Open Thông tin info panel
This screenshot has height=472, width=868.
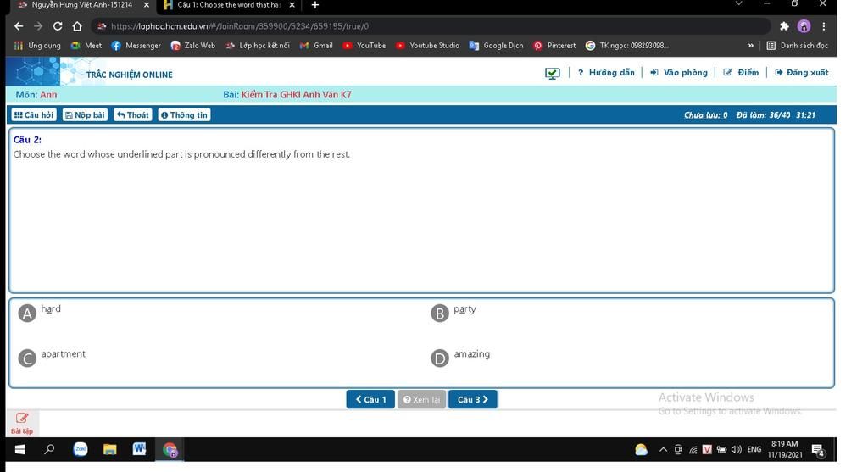(x=184, y=115)
